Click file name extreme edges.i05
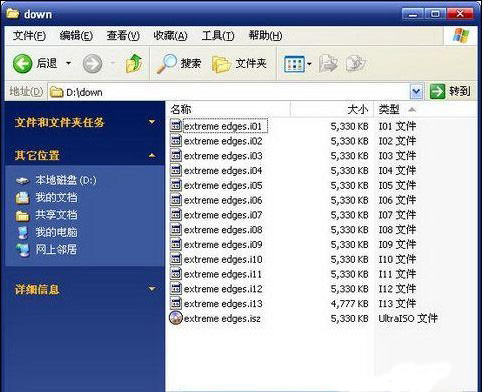This screenshot has width=484, height=392. (x=223, y=186)
